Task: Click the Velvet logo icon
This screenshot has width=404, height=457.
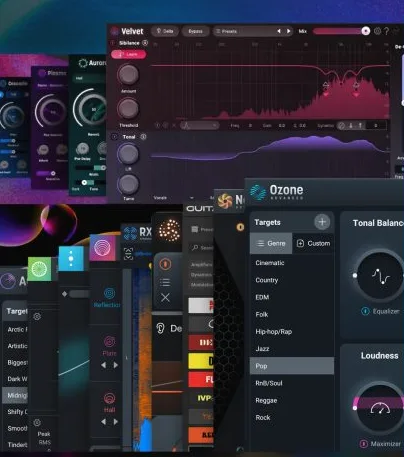Action: (x=114, y=31)
